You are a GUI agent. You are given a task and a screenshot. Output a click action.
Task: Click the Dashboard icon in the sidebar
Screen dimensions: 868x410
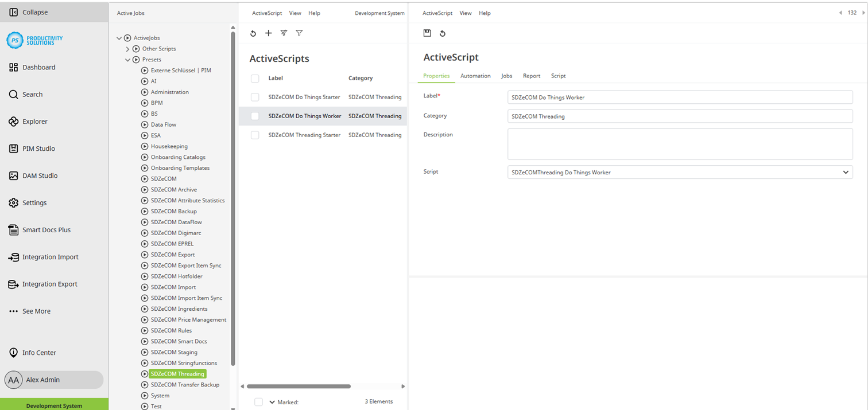tap(13, 67)
